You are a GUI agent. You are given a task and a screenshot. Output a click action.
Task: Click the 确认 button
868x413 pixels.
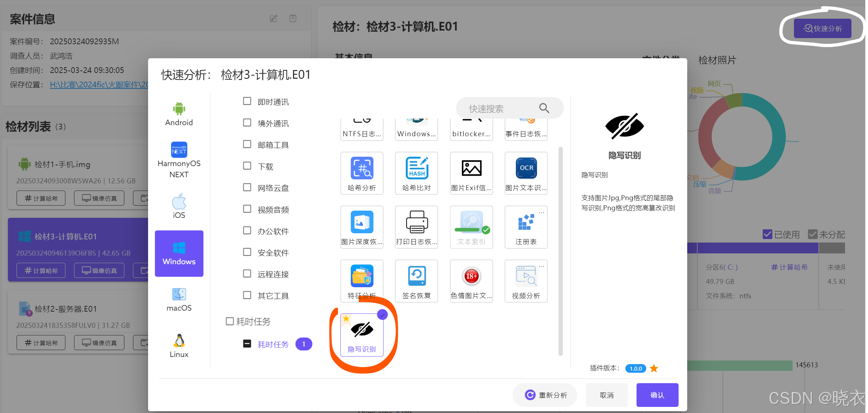657,395
